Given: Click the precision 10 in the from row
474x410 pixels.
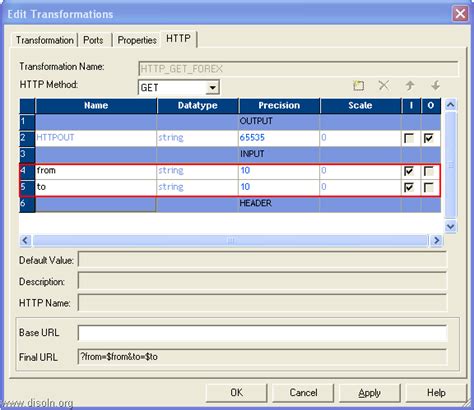Looking at the screenshot, I should (245, 171).
